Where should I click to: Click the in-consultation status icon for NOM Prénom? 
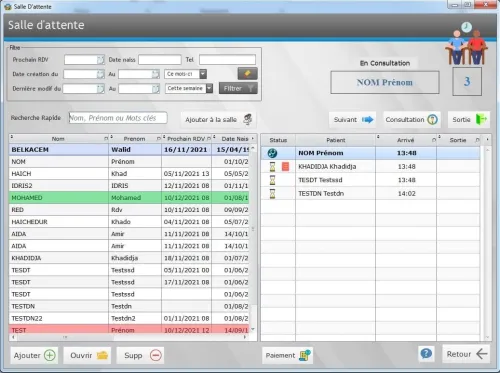click(272, 153)
